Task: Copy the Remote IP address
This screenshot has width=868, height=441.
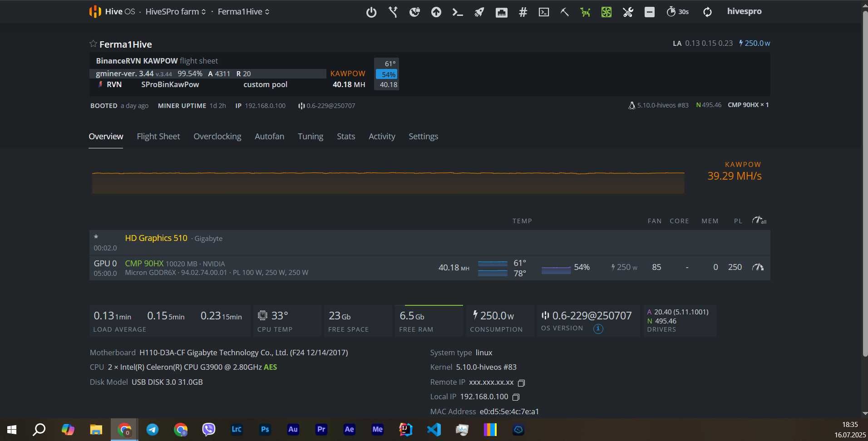Action: point(521,383)
